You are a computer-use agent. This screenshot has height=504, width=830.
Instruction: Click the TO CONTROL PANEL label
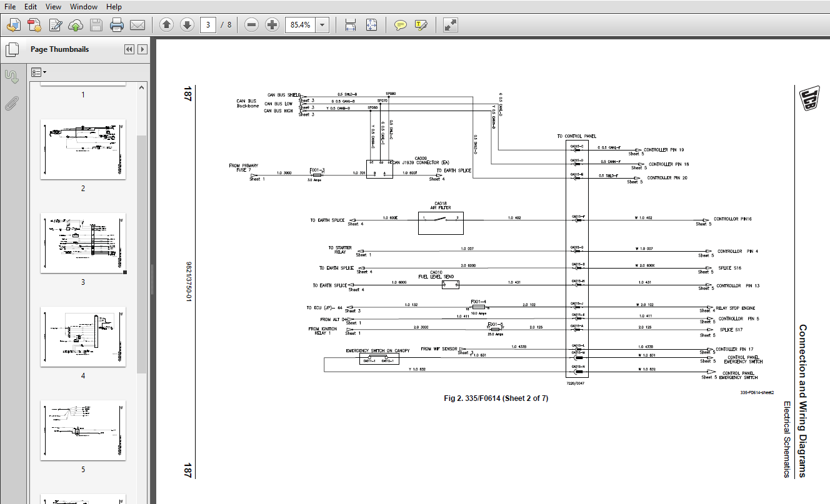coord(576,136)
